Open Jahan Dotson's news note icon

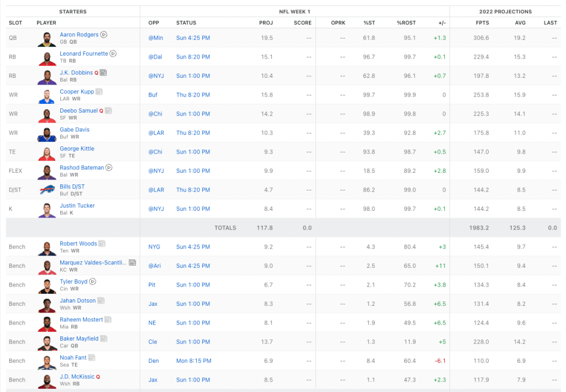(101, 301)
